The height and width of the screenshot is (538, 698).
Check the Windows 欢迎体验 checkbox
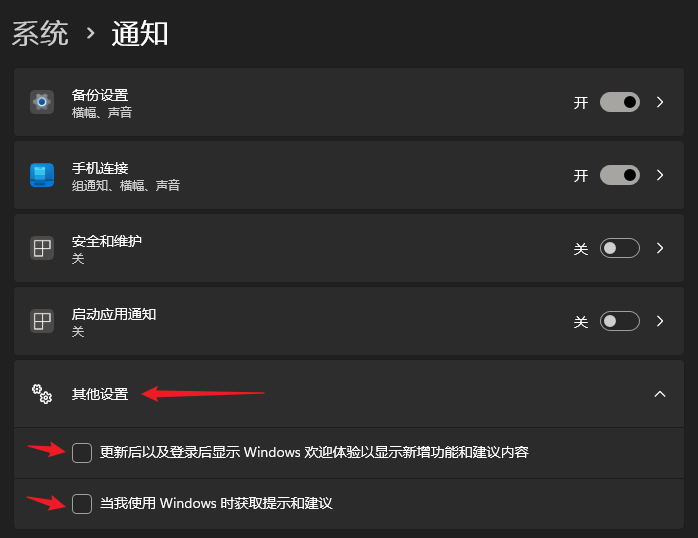82,453
